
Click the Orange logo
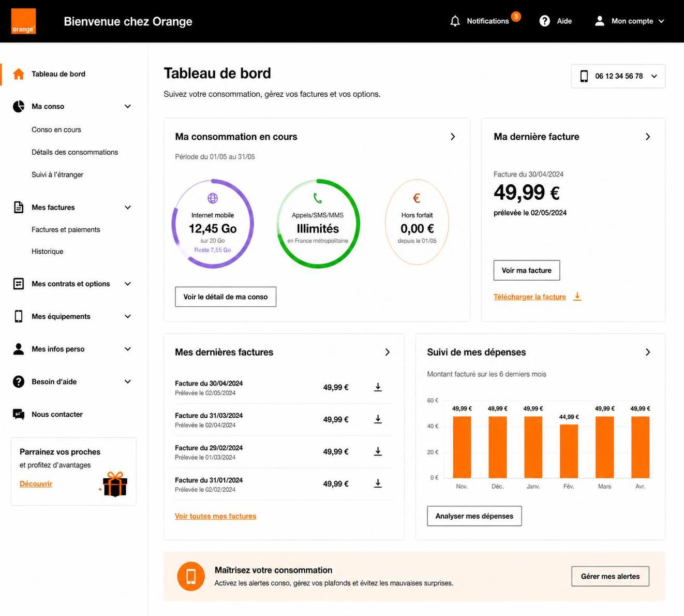click(x=23, y=21)
